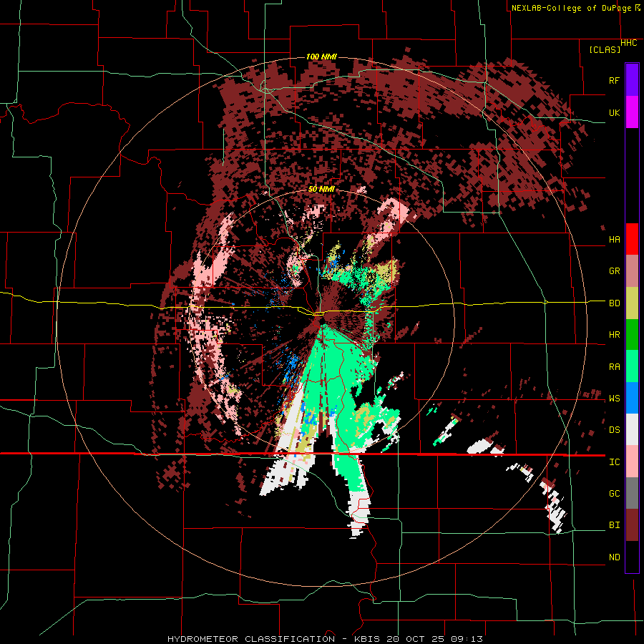Click the HR legend label
Image resolution: width=644 pixels, height=644 pixels.
click(x=615, y=335)
